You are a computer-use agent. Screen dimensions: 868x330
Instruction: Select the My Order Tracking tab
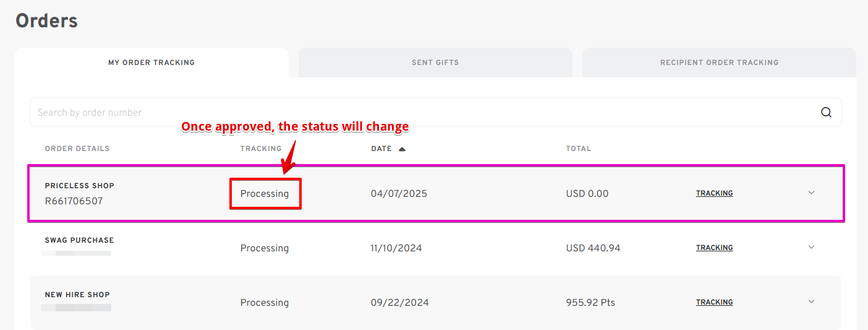point(151,63)
